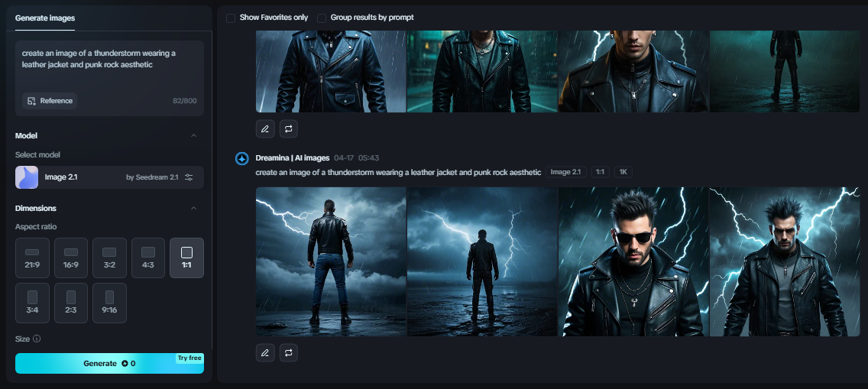Click the Image 2.1 tag in result header
Image resolution: width=868 pixels, height=389 pixels.
[565, 172]
